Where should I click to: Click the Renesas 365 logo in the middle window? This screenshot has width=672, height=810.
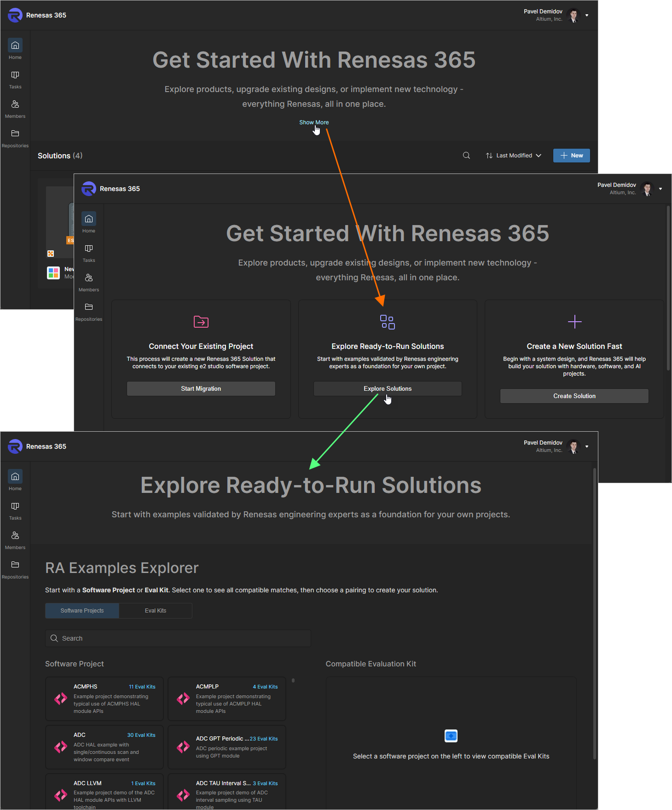point(89,189)
